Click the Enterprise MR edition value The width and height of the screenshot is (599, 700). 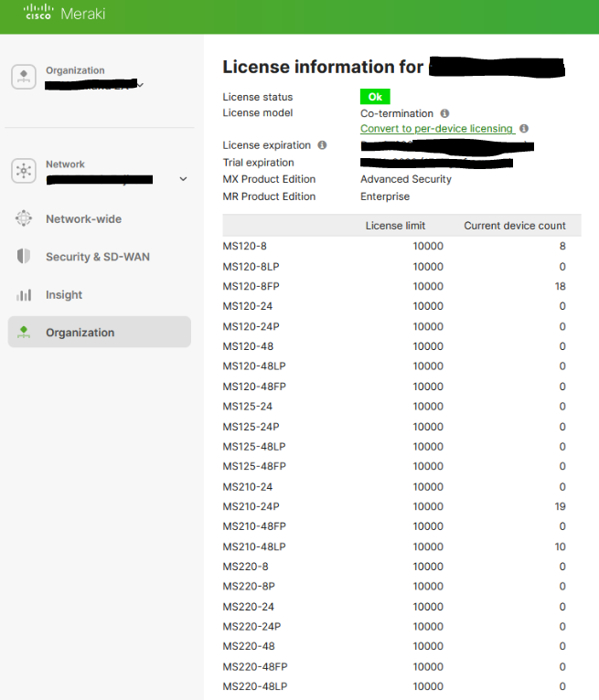[385, 196]
